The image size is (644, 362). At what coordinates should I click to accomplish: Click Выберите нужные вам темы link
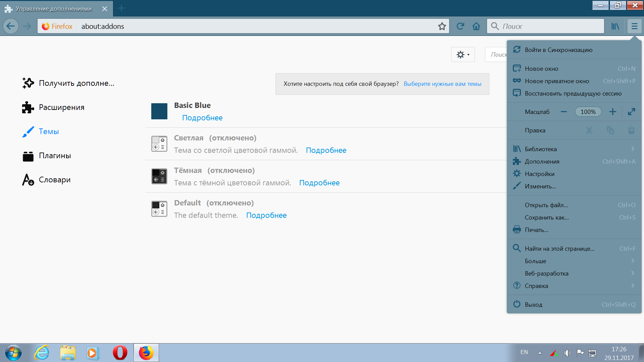point(442,84)
